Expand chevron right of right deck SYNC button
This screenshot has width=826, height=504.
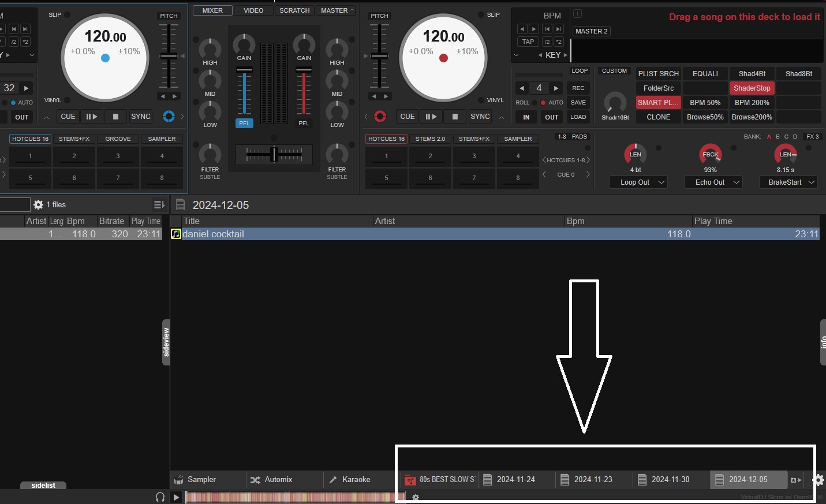pos(502,117)
